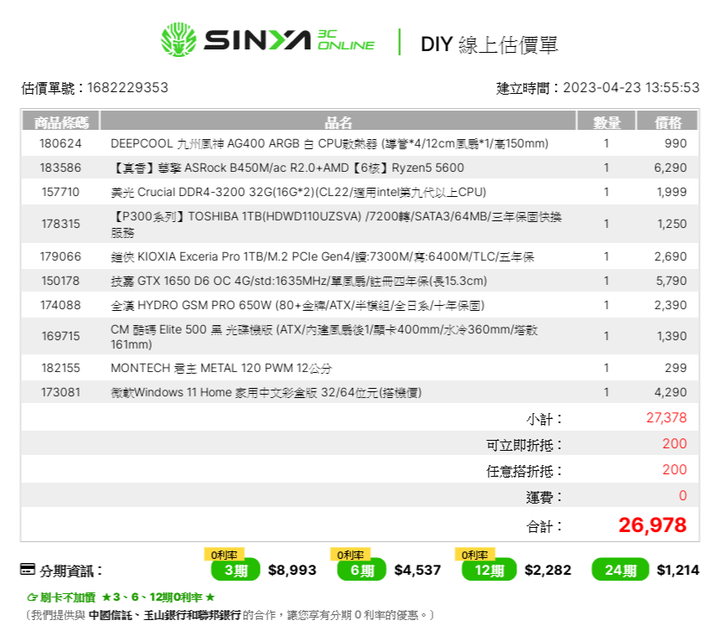Screen dimensions: 720x641
Task: Click the price 1,390
Action: tap(672, 336)
